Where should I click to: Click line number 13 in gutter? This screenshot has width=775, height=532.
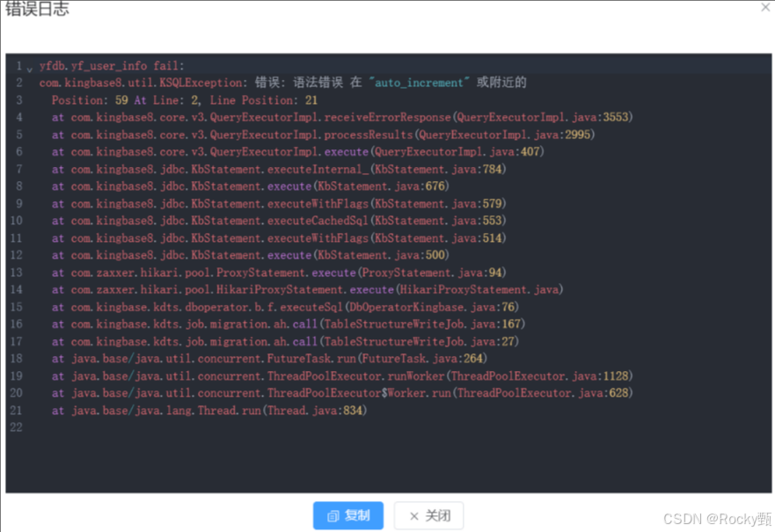coord(17,273)
